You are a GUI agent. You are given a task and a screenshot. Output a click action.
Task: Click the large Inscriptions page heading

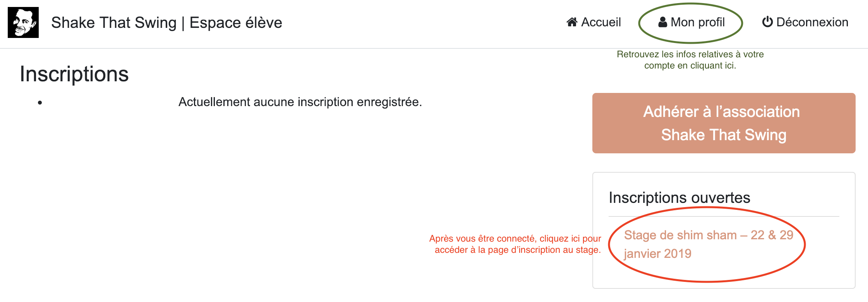(74, 74)
